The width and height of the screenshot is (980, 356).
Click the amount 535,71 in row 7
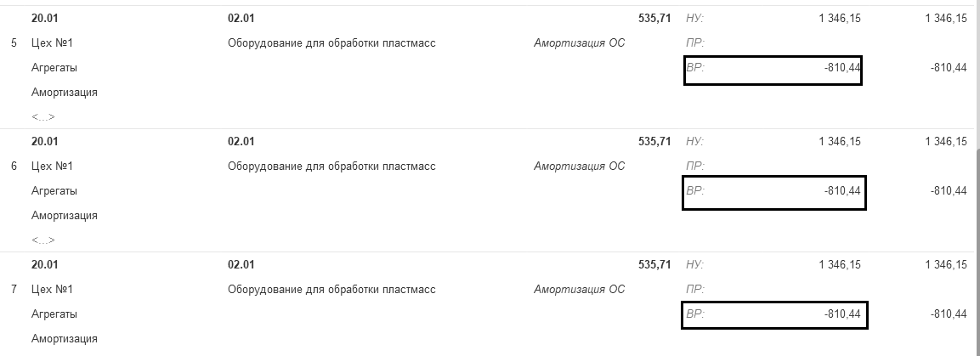click(x=654, y=265)
